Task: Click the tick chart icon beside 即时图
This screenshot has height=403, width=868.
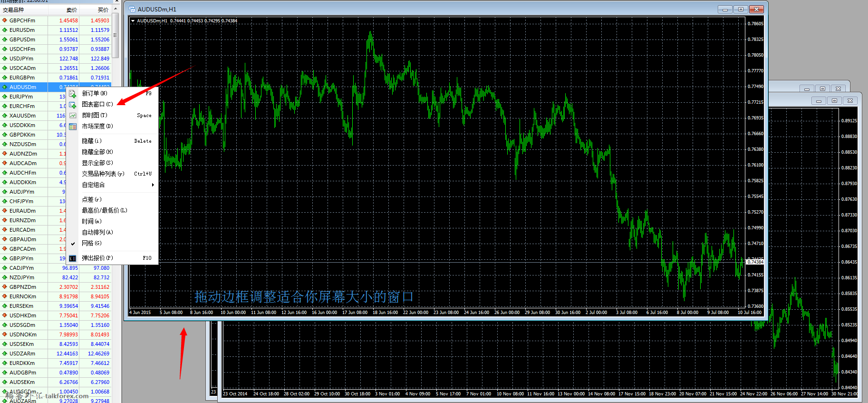Action: click(x=72, y=116)
